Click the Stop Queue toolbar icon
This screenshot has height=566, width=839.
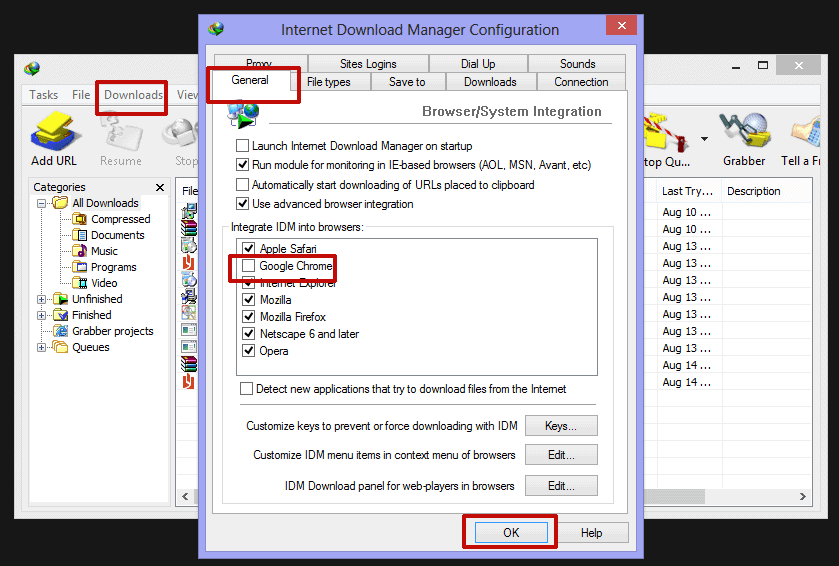click(x=667, y=132)
